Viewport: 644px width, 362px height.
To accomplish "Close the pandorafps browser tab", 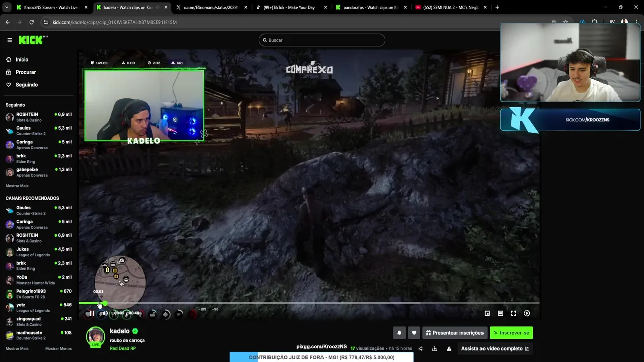I will 405,7.
